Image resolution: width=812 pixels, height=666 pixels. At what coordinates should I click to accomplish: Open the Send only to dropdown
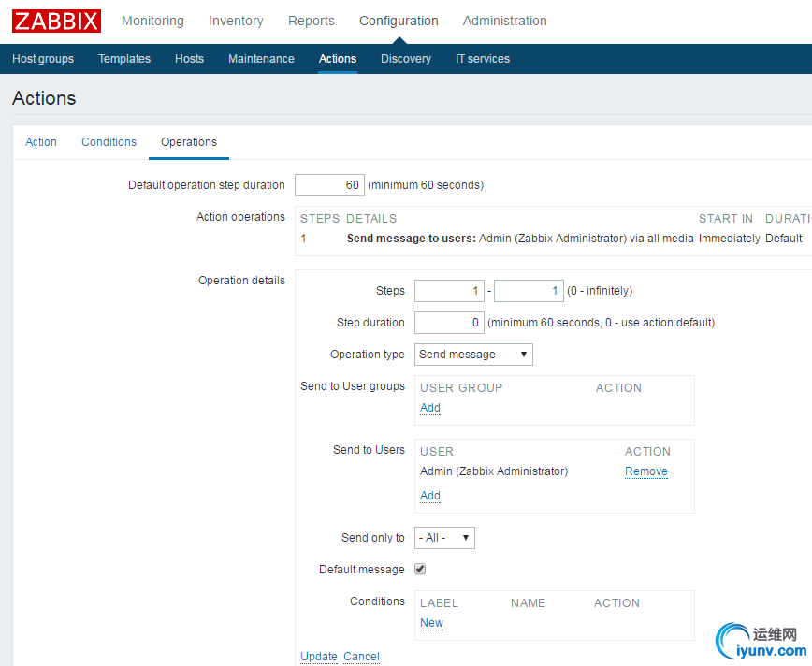point(444,538)
